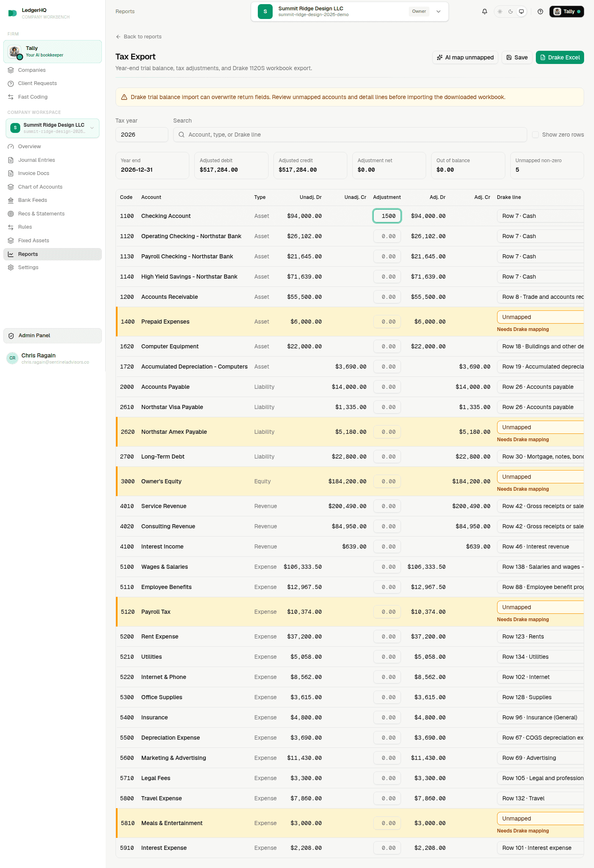
Task: Open Unmapped dropdown for Payroll Tax
Action: 540,607
